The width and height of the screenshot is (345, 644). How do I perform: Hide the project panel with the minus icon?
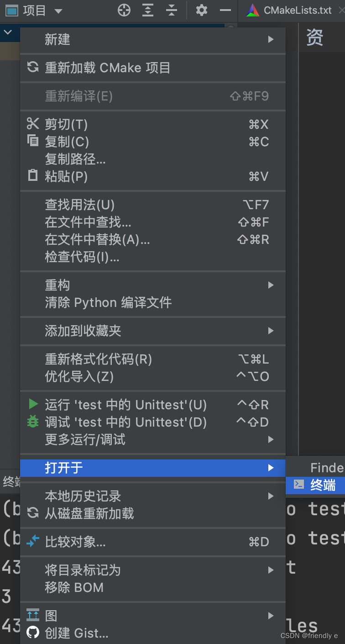click(x=225, y=10)
